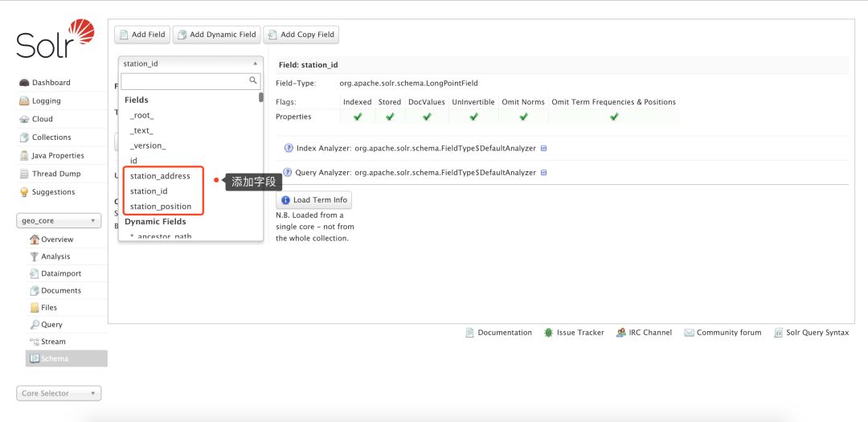Select the station_position field
868x422 pixels.
click(161, 207)
